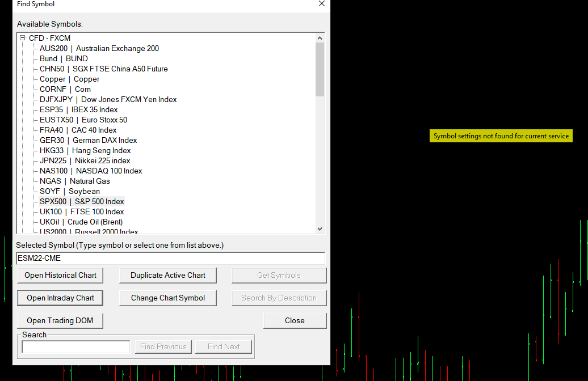Click Open Historical Chart button

[x=60, y=276]
